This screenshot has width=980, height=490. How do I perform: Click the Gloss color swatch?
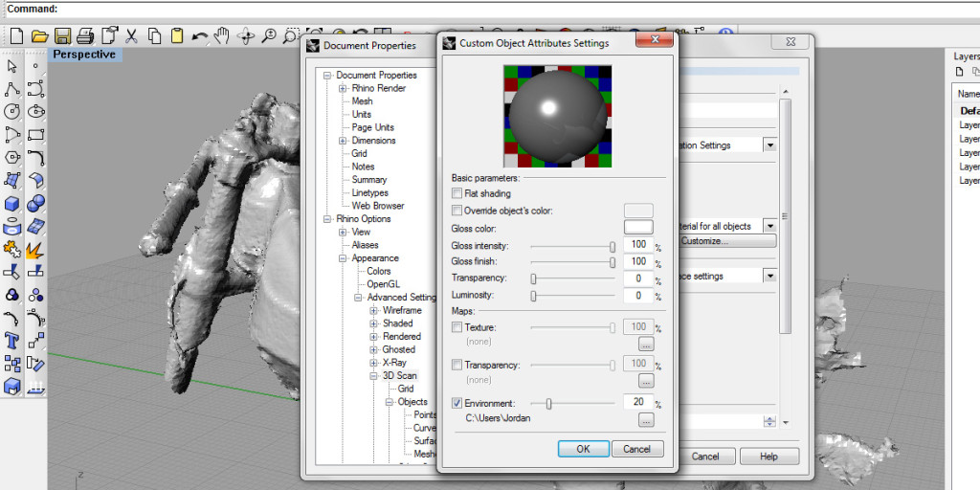(x=638, y=228)
